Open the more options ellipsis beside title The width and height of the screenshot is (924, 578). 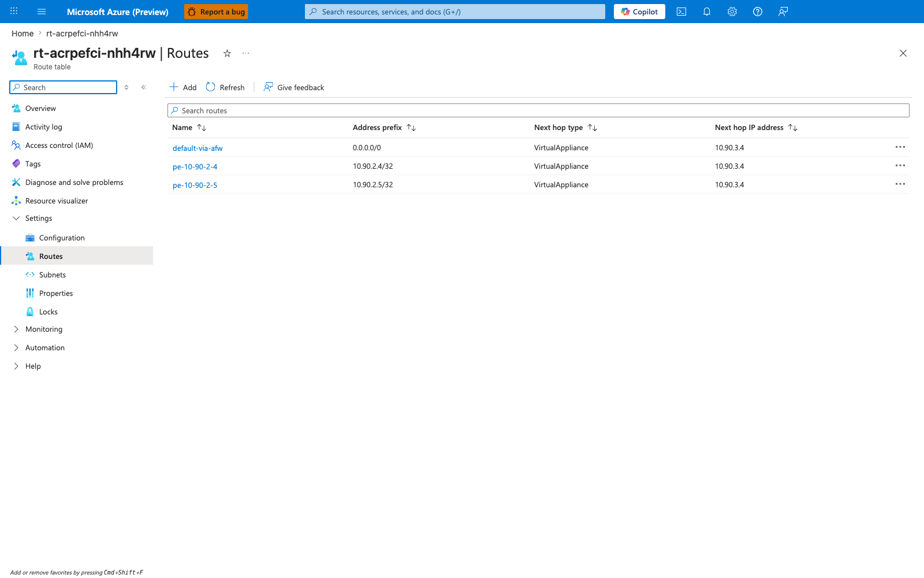[246, 53]
